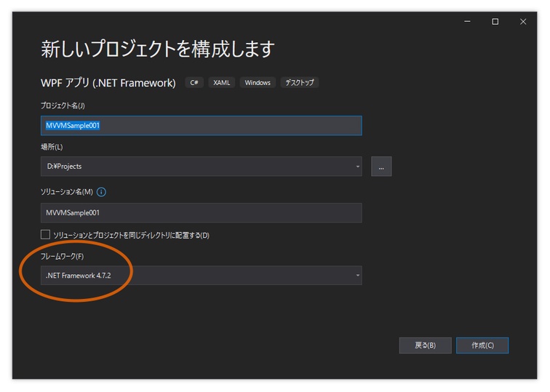
Task: Click the project name field containing MVVMSample001
Action: click(x=201, y=126)
